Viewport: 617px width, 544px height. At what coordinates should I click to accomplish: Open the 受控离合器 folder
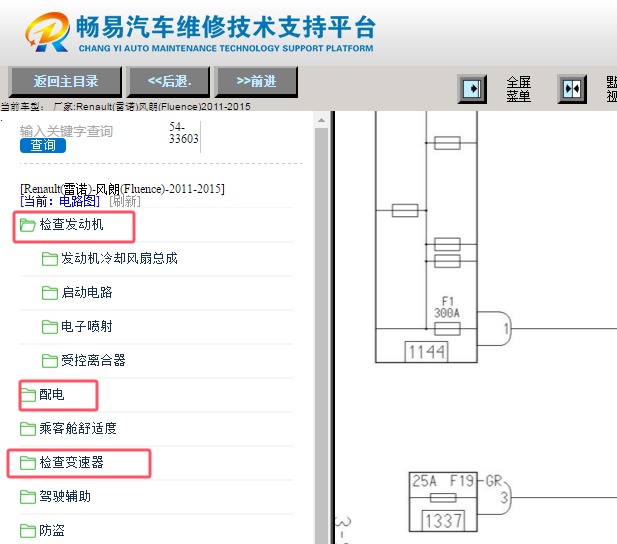(93, 360)
